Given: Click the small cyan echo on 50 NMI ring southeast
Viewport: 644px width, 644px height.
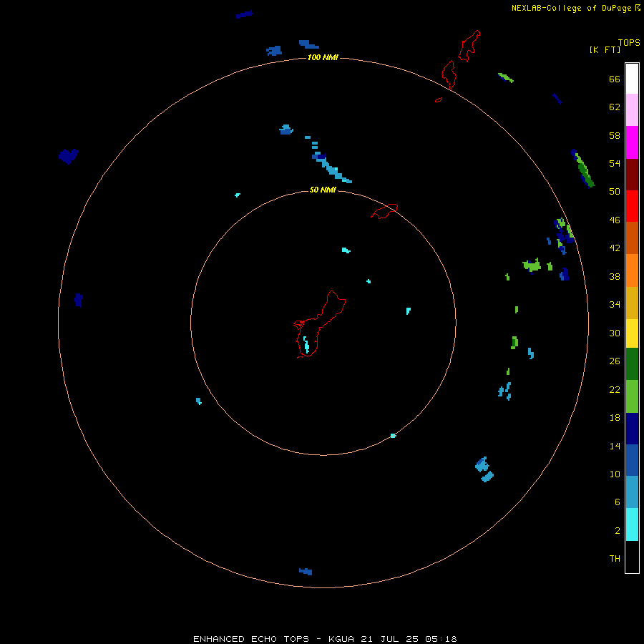Looking at the screenshot, I should 393,435.
